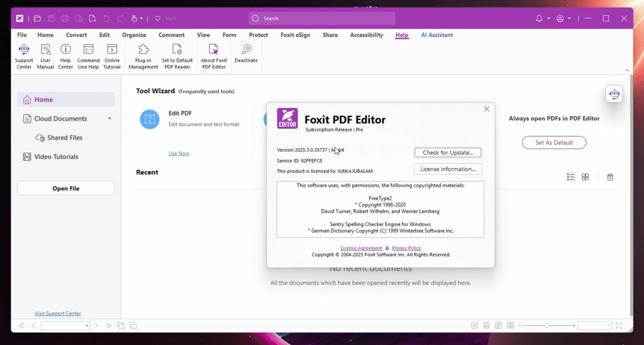Click the Open folder icon in title bar
This screenshot has height=345, width=644.
point(37,18)
